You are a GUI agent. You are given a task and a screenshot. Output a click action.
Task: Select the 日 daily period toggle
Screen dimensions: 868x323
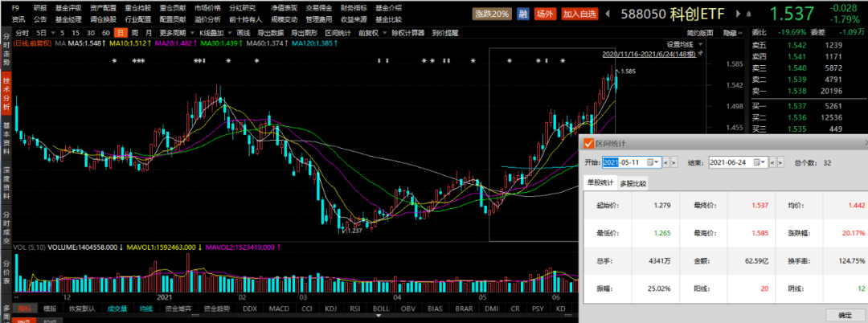(120, 33)
